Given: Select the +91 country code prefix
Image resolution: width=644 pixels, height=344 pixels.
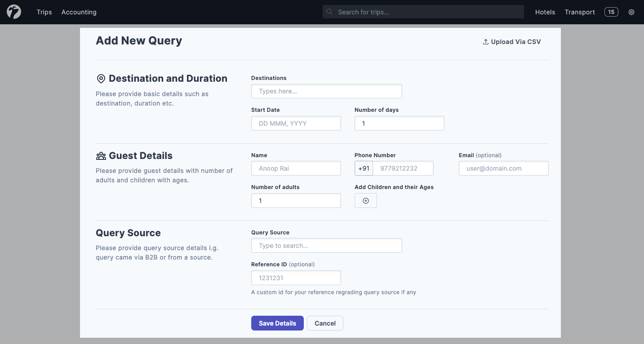Looking at the screenshot, I should [364, 168].
